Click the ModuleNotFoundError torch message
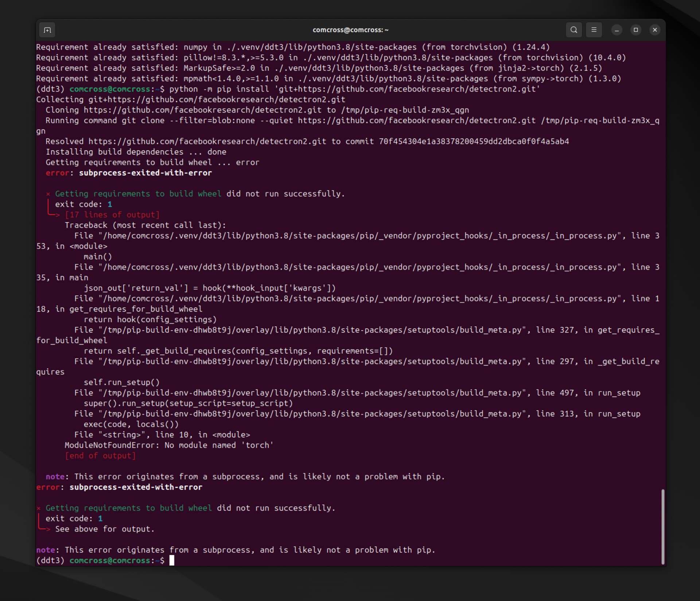This screenshot has height=601, width=700. pyautogui.click(x=169, y=445)
